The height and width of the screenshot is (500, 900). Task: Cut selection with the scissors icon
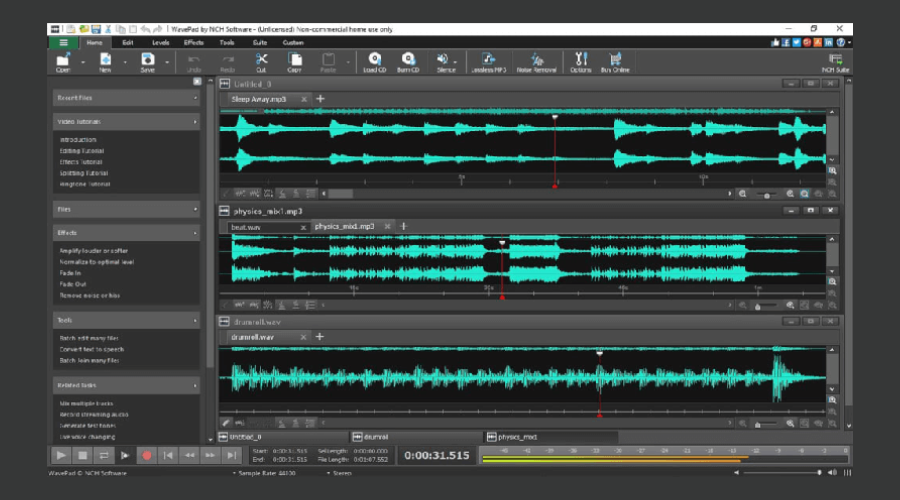click(261, 62)
